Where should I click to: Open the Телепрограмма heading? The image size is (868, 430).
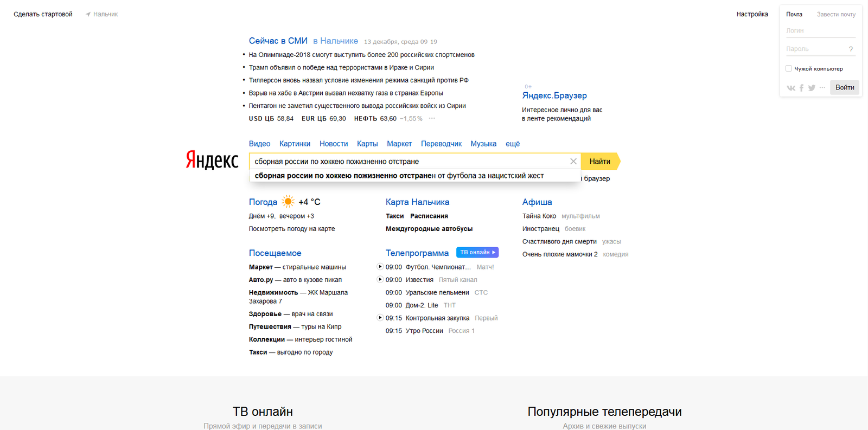click(417, 253)
